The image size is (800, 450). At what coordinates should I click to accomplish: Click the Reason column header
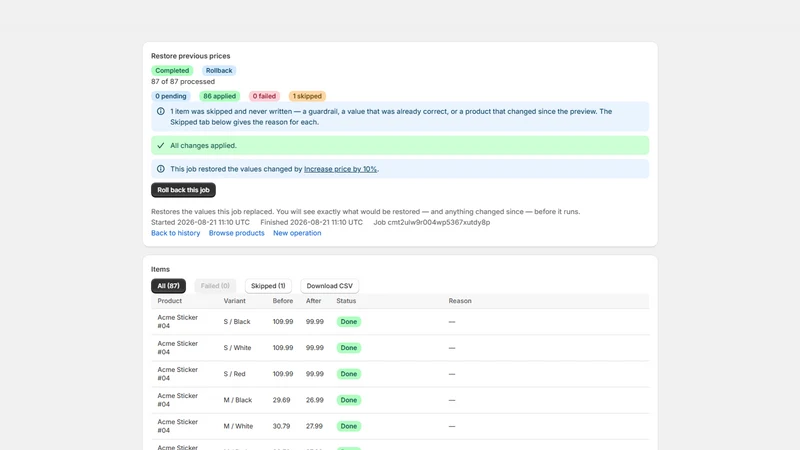pyautogui.click(x=460, y=301)
